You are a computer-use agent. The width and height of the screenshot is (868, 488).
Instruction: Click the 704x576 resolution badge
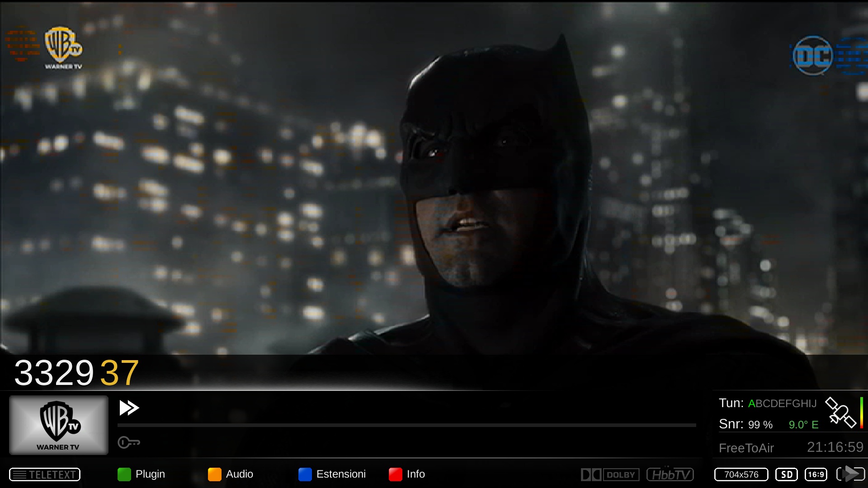pos(741,474)
